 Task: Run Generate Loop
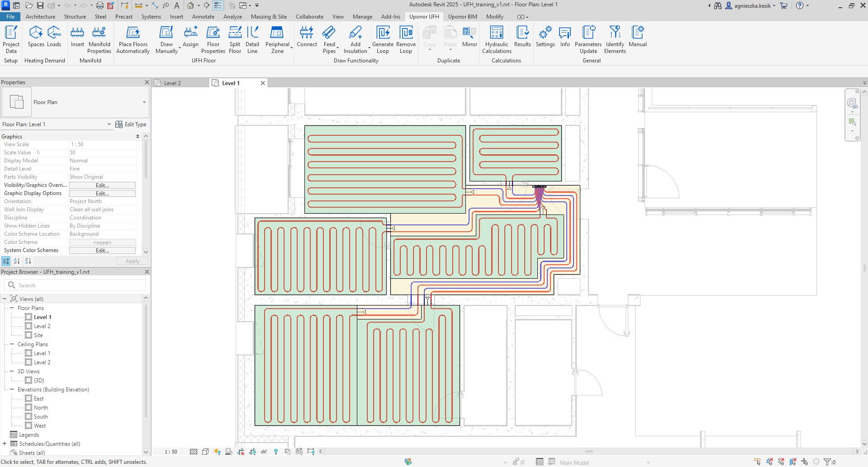click(383, 39)
